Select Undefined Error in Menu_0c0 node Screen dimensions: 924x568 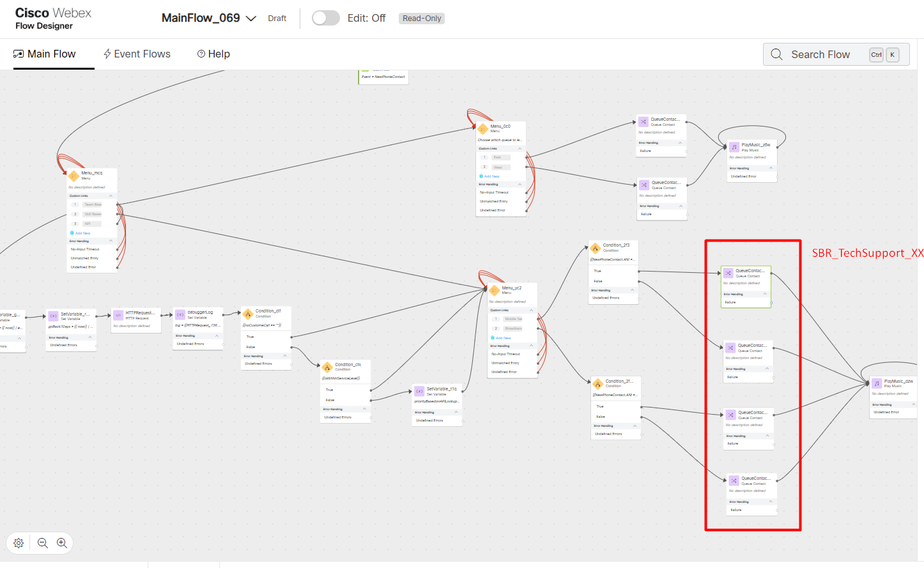click(493, 210)
